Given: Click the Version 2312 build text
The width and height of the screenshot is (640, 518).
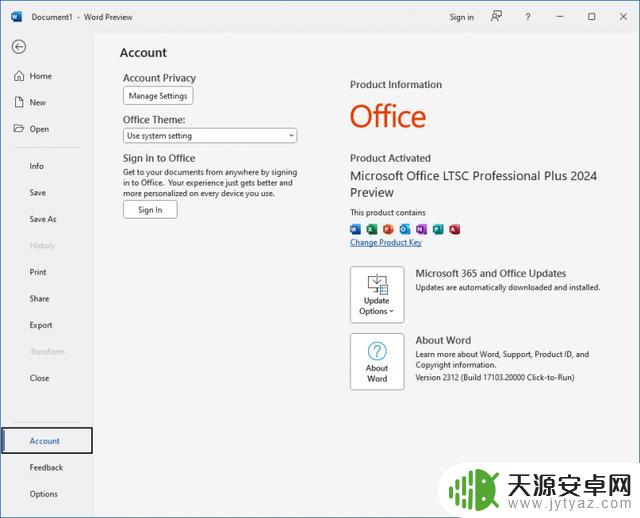Looking at the screenshot, I should (x=495, y=378).
